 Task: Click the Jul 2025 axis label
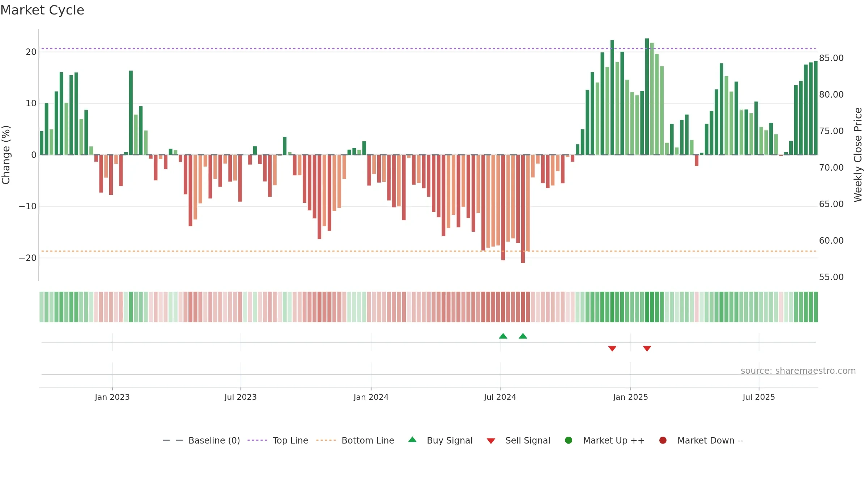[759, 397]
